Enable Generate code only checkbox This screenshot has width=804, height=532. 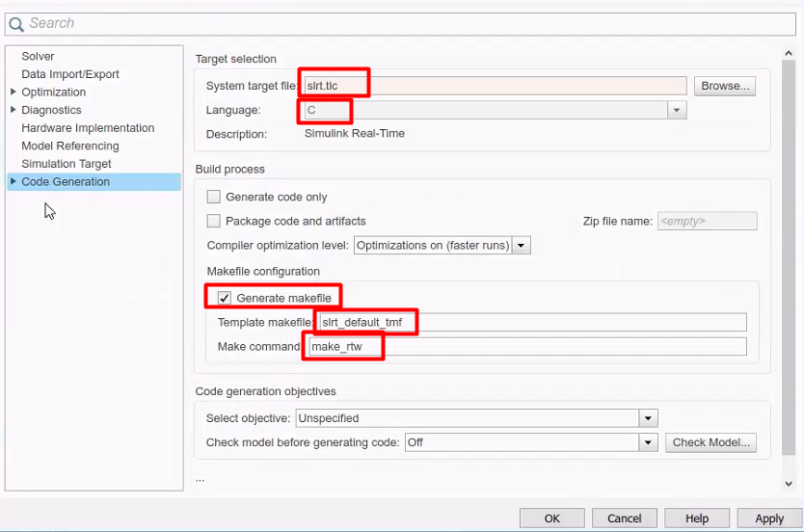pos(214,197)
